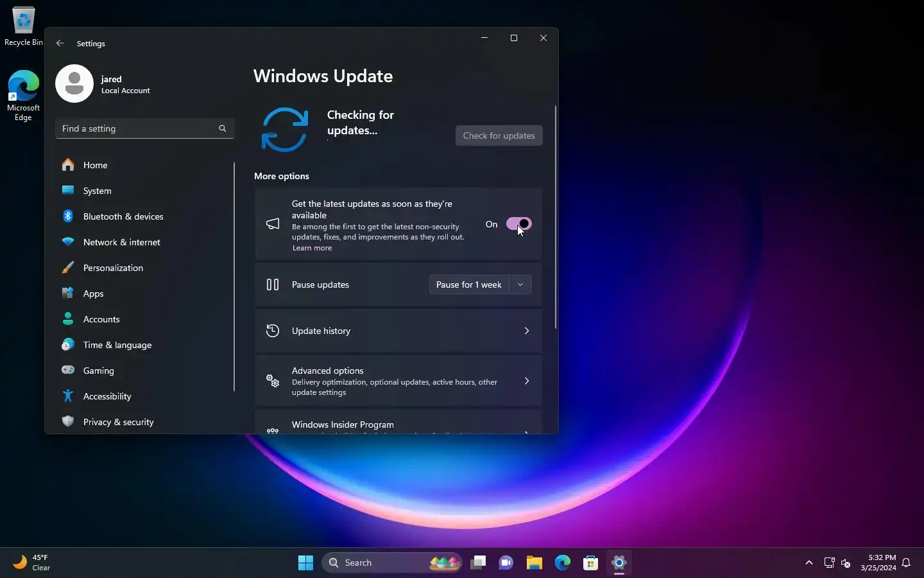Click the Accessibility figure icon

[x=68, y=396]
